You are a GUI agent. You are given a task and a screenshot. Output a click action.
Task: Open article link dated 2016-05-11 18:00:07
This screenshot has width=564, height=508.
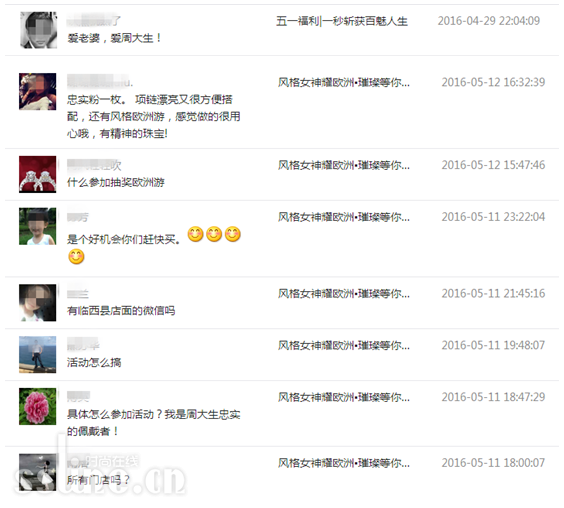tap(344, 463)
